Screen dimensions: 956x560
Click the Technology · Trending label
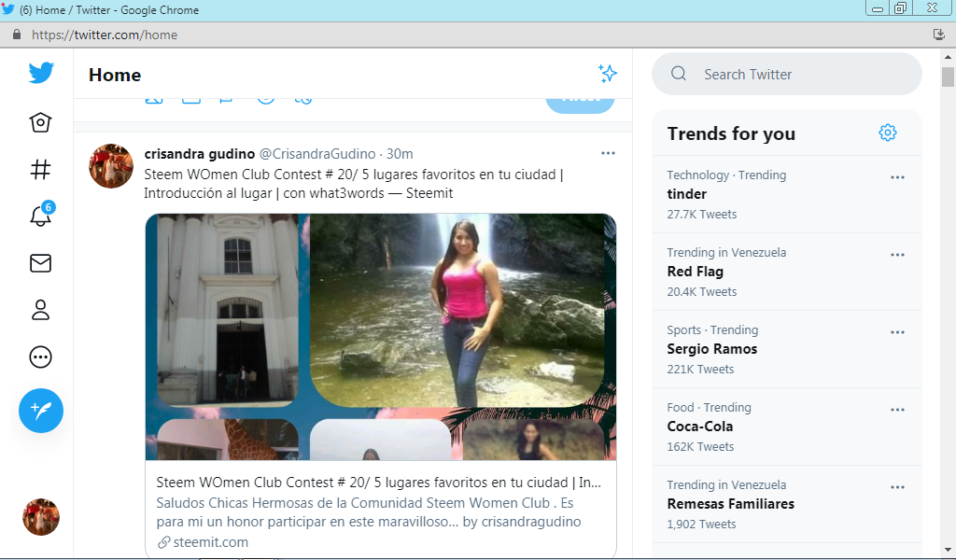pyautogui.click(x=726, y=175)
